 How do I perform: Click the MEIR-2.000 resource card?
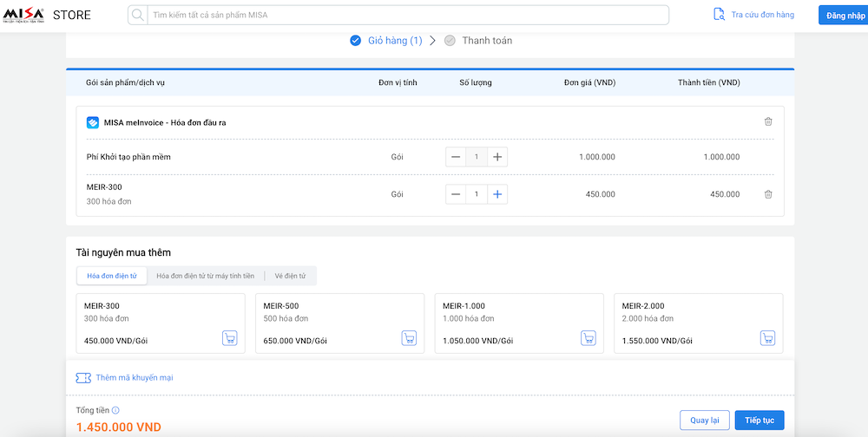699,323
